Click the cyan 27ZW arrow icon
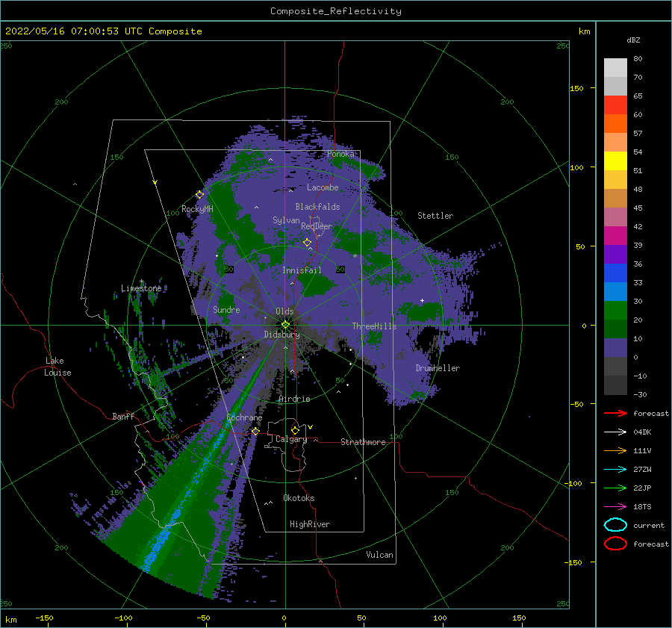 click(615, 470)
